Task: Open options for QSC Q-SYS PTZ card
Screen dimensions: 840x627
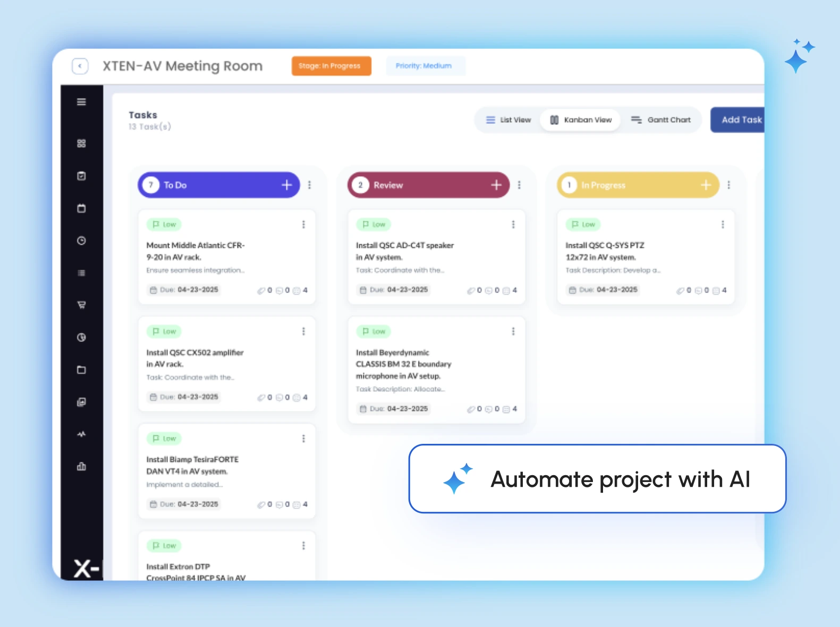Action: click(723, 225)
